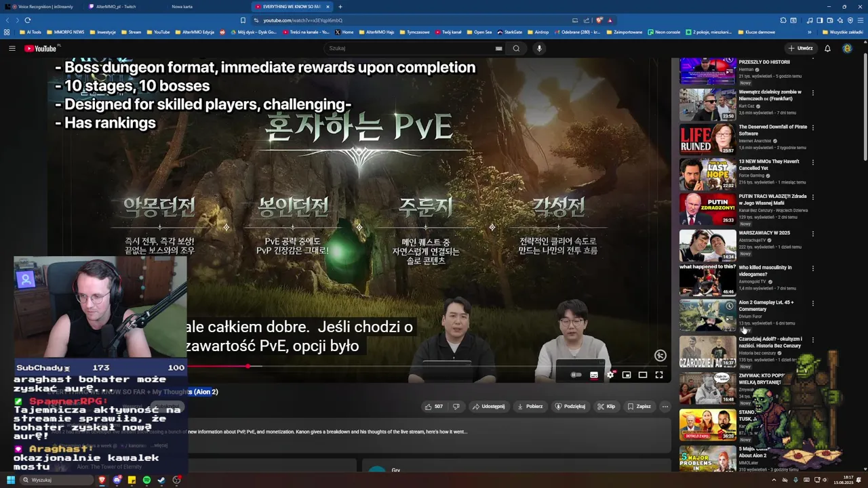Open Spotify from the taskbar
The image size is (868, 488).
146,480
